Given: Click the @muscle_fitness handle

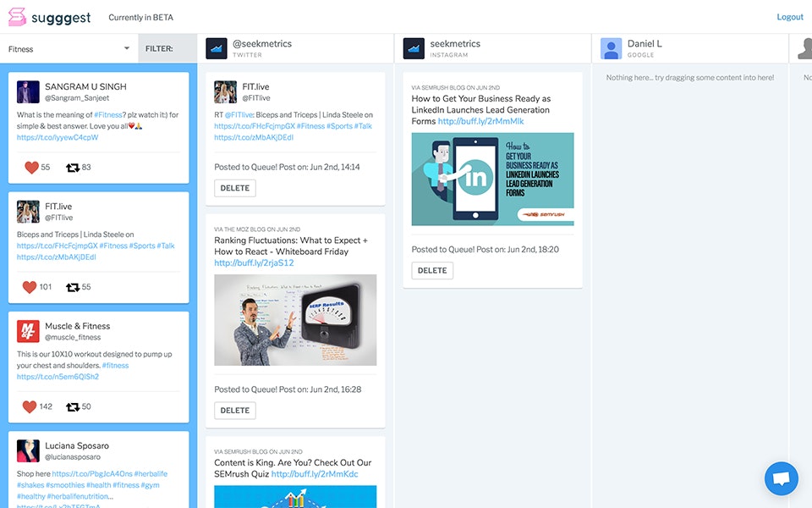Looking at the screenshot, I should (73, 338).
